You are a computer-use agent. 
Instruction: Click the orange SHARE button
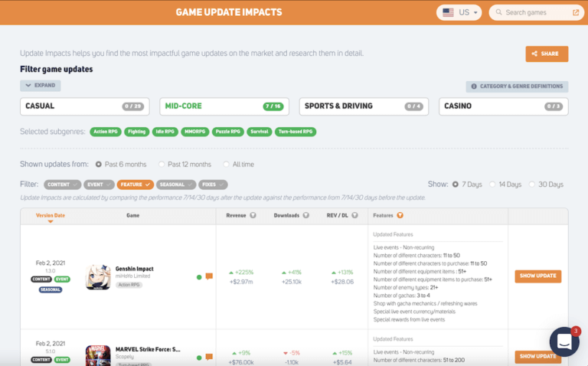pyautogui.click(x=547, y=54)
